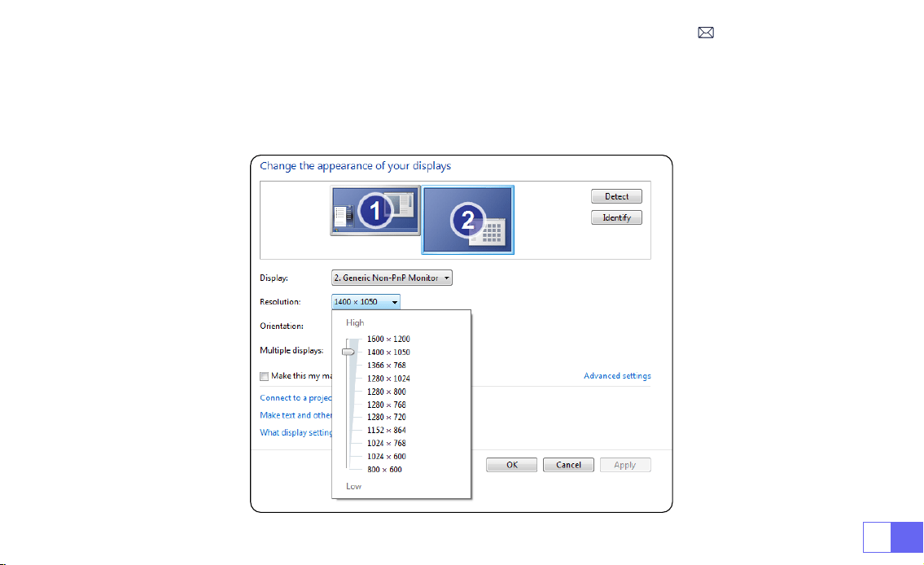Click the OK button

[511, 465]
